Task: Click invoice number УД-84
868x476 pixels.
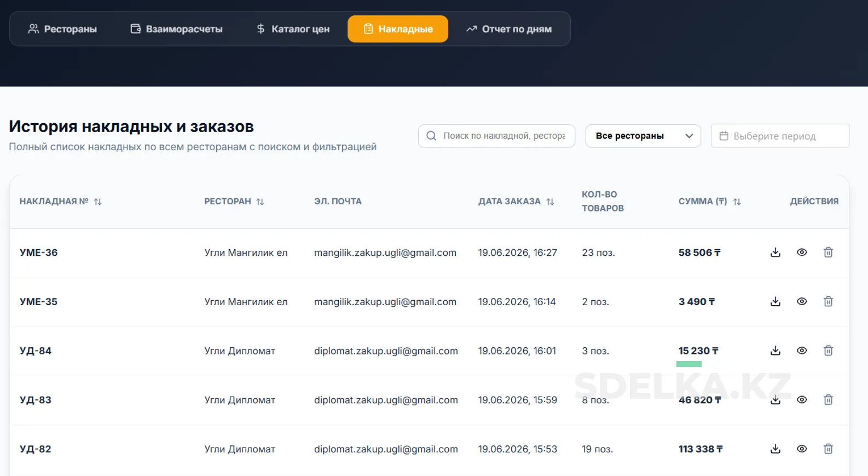Action: coord(36,351)
